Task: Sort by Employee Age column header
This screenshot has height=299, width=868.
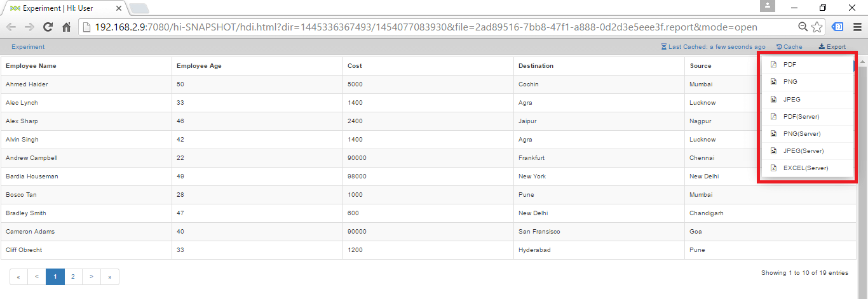Action: [199, 66]
